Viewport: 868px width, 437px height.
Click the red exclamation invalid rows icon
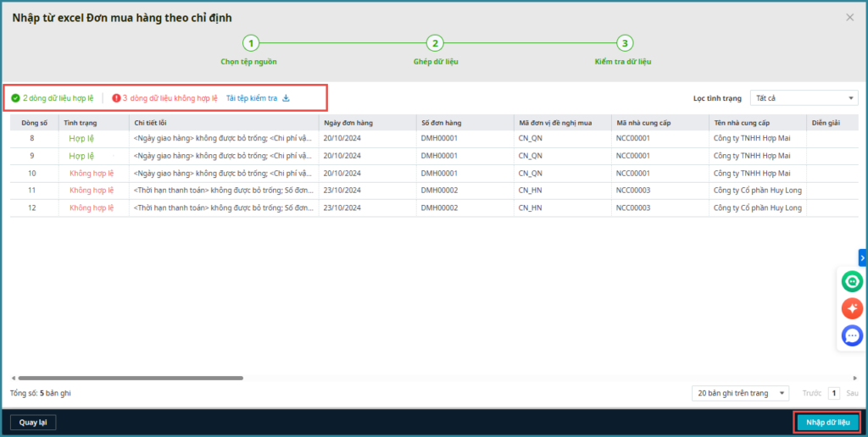tap(116, 98)
